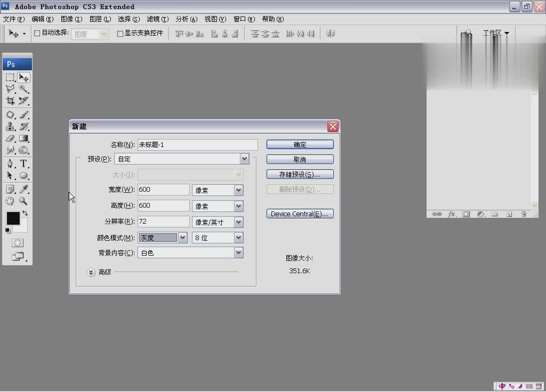Close the 新建 dialog
Screen dimensions: 546x392
click(x=333, y=126)
